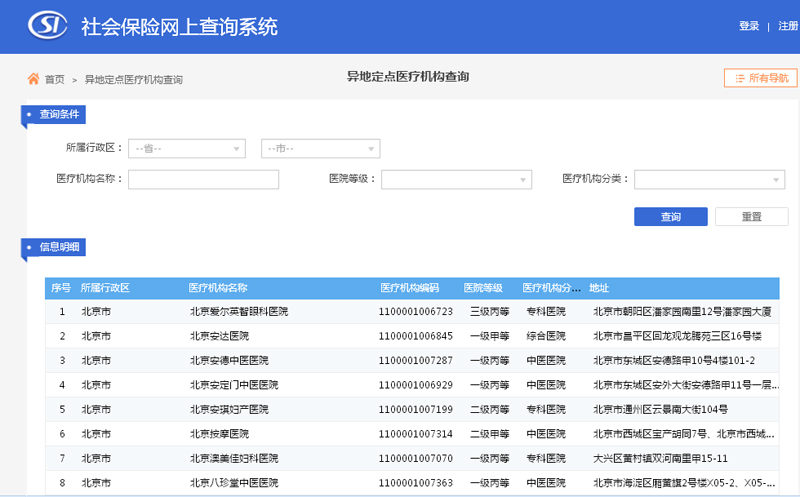Open the 所有导航 navigation menu
Screen dimensions: 800x497
[x=755, y=78]
